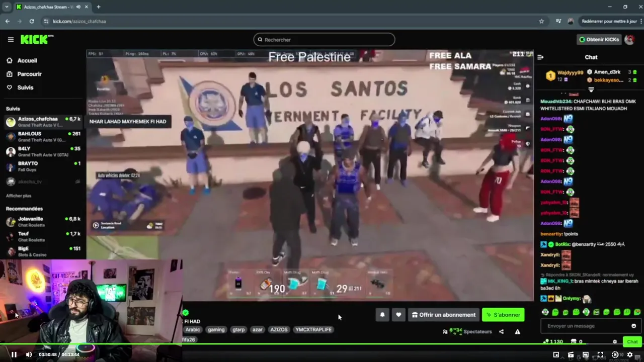Bookmark this page with star icon
Image resolution: width=644 pixels, height=362 pixels.
tap(541, 21)
